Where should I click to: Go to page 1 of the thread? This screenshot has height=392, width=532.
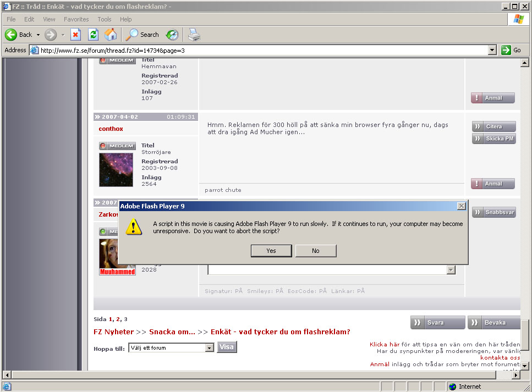(x=110, y=319)
